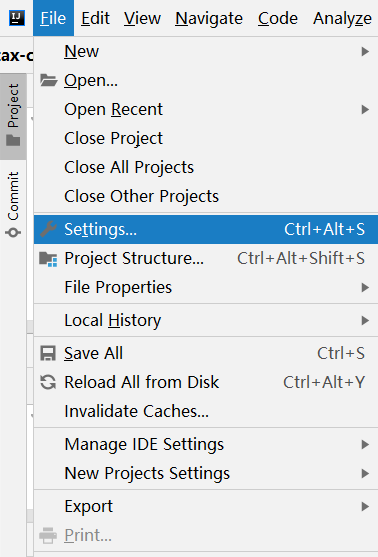Expand the Open Recent submenu arrow

(x=365, y=109)
